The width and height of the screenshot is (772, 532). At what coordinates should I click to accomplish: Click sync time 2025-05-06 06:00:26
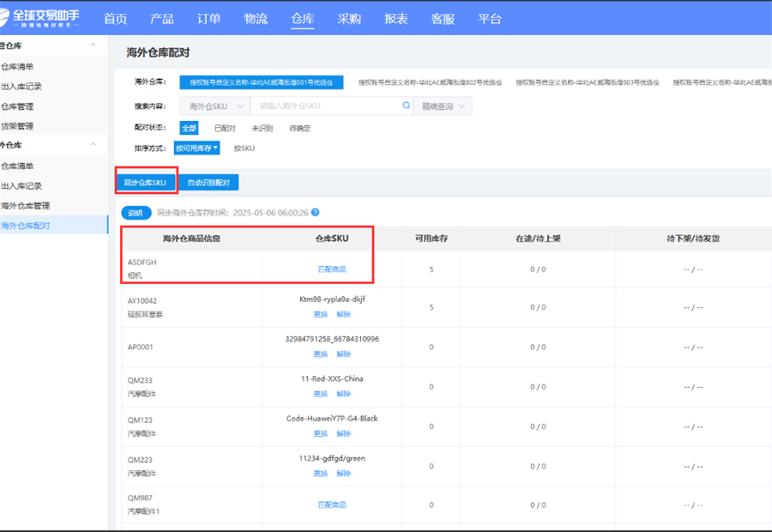click(270, 213)
